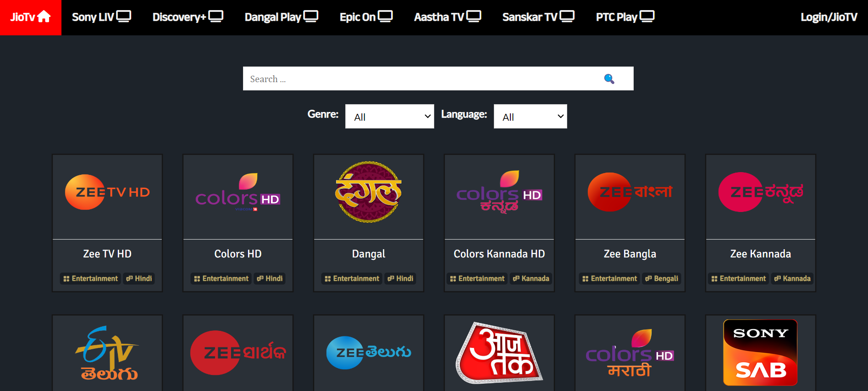The width and height of the screenshot is (868, 391).
Task: Click Entertainment tag under Zee TV HD
Action: pyautogui.click(x=90, y=279)
